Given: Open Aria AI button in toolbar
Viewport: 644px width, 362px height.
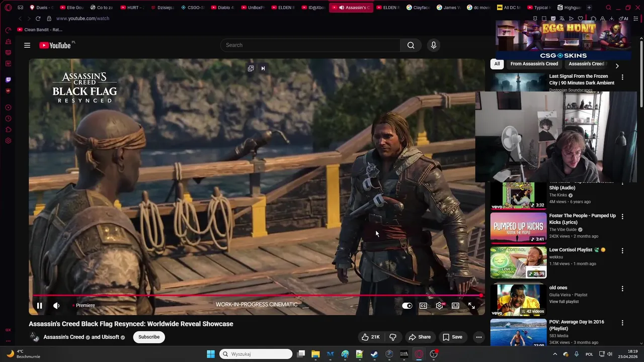Looking at the screenshot, I should click(x=624, y=19).
